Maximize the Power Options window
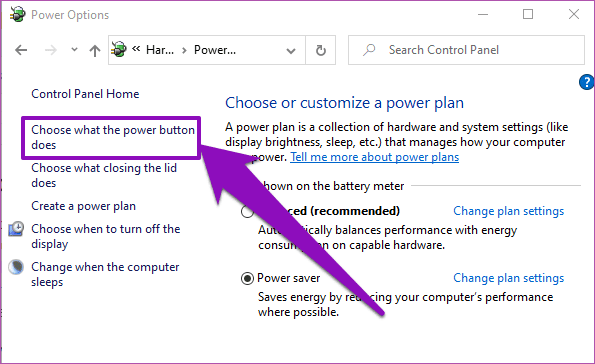The height and width of the screenshot is (364, 595). click(x=528, y=14)
